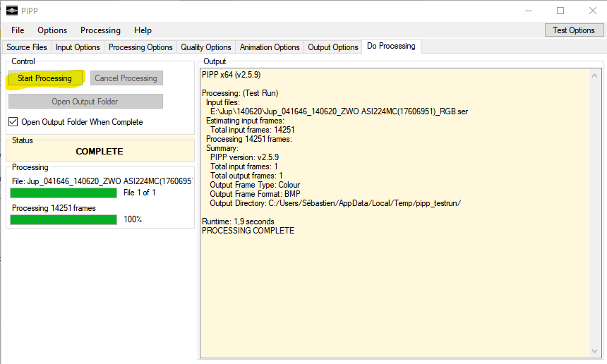
Task: Click the 'File: Jup_041646_140620_ZWO' filename label
Action: coord(102,181)
